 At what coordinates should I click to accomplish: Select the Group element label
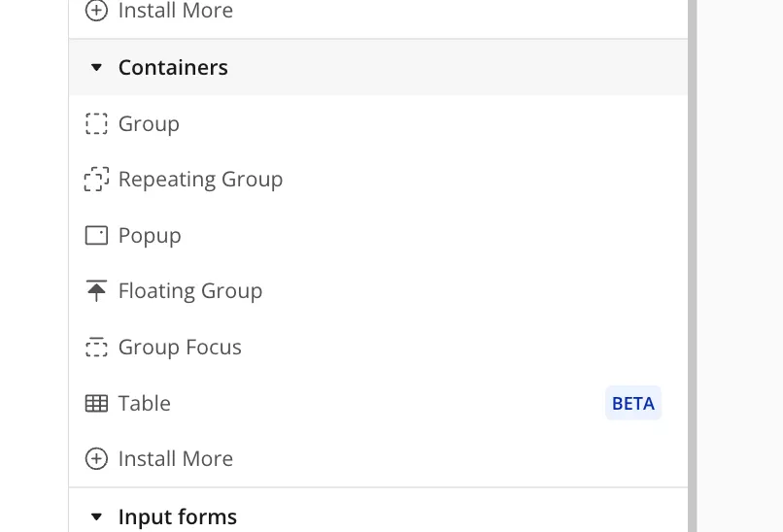(x=149, y=124)
